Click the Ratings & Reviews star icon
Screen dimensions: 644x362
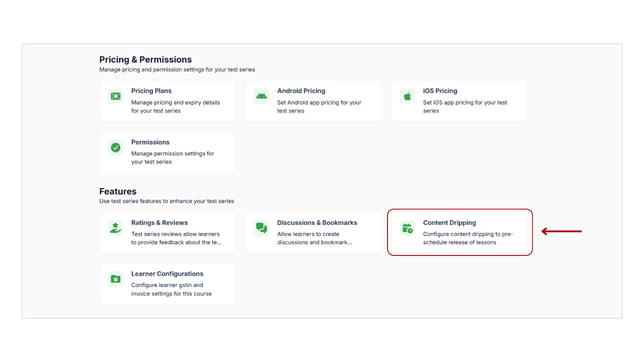pos(115,228)
